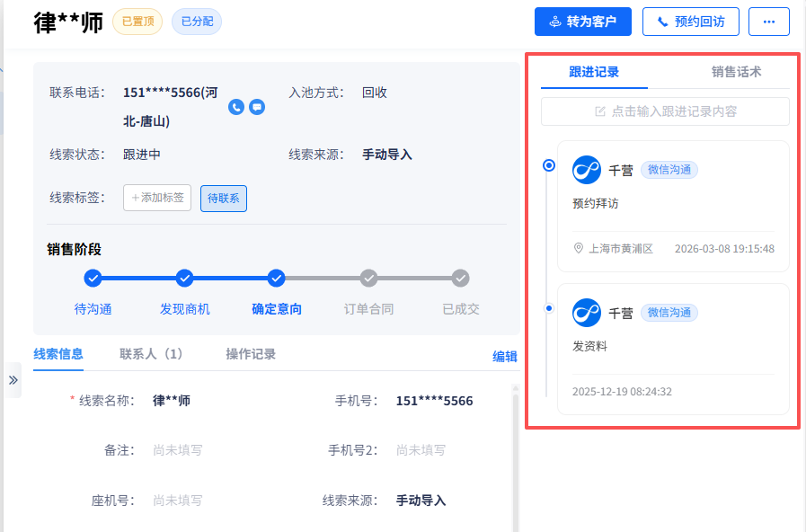Click the 转为客户 button
Screen dimensions: 806x532
(x=582, y=22)
